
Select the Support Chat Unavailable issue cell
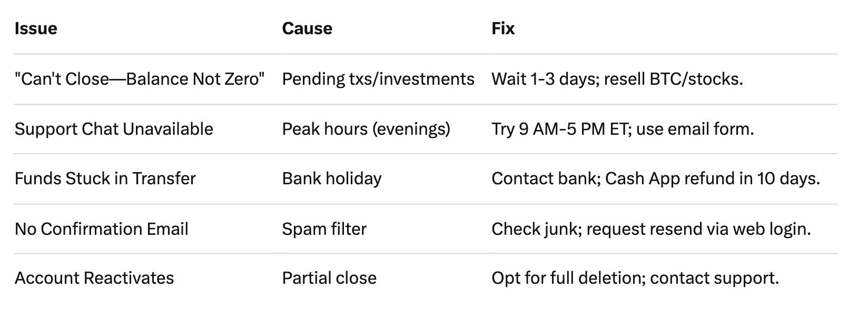click(114, 129)
